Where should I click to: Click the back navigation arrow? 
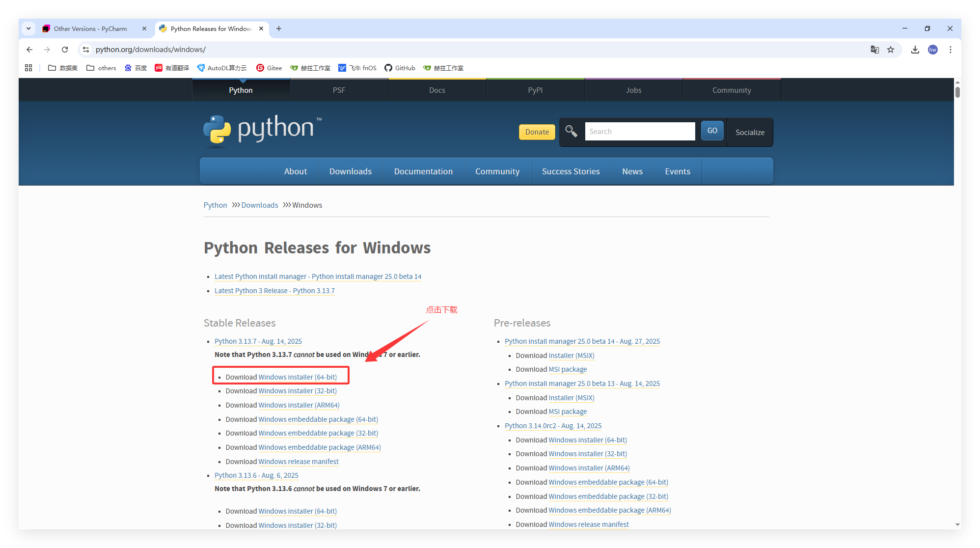tap(29, 50)
